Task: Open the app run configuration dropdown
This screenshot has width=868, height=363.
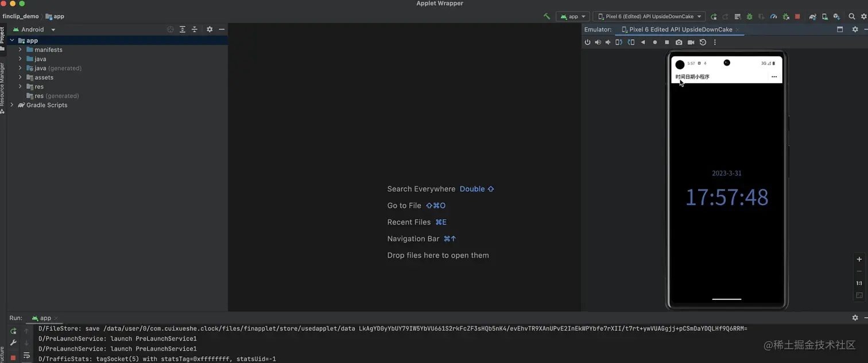Action: [572, 17]
